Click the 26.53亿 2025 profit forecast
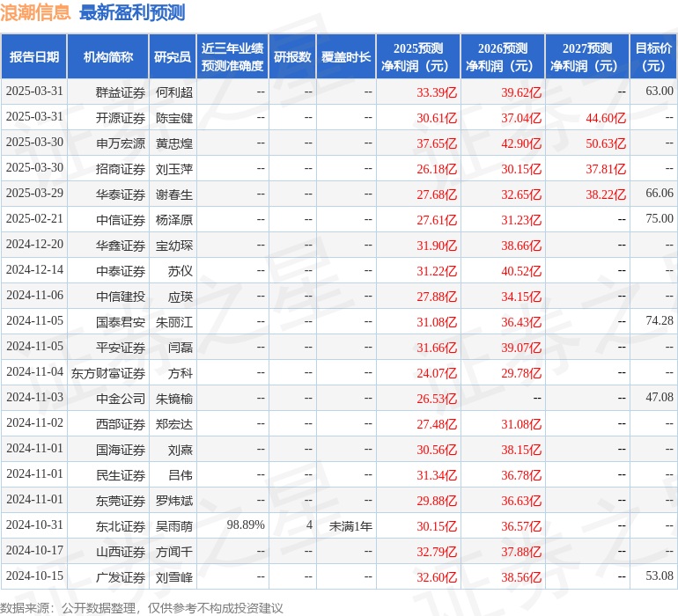Viewport: 678px width, 616px height. tap(437, 398)
